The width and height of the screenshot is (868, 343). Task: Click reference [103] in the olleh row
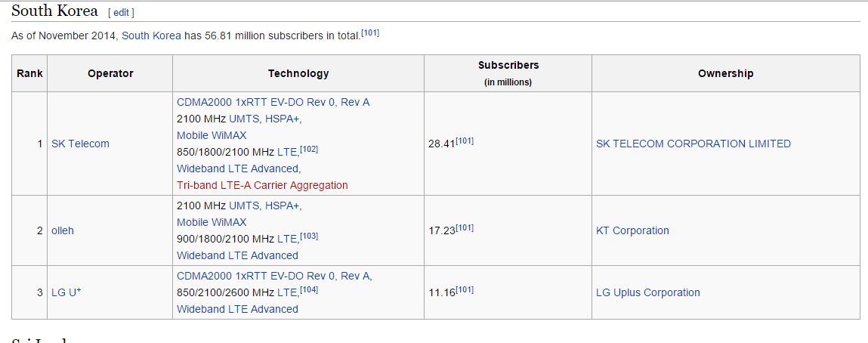[309, 236]
